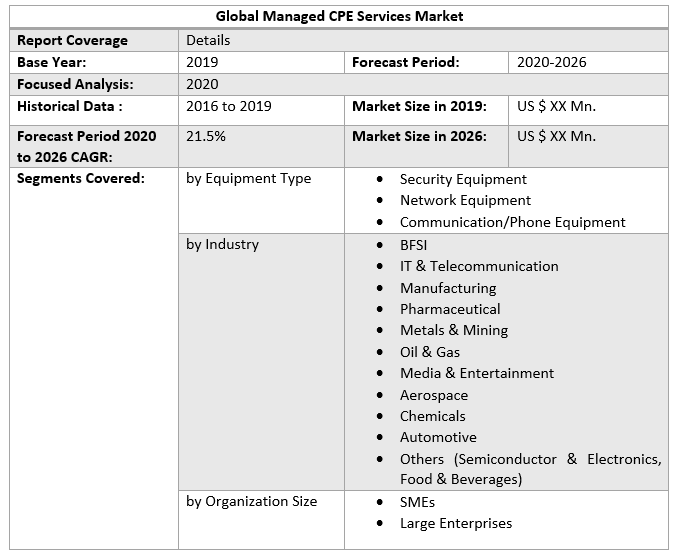Screen dimensions: 676x557
Task: Select the Focused Analysis label
Action: tap(75, 84)
